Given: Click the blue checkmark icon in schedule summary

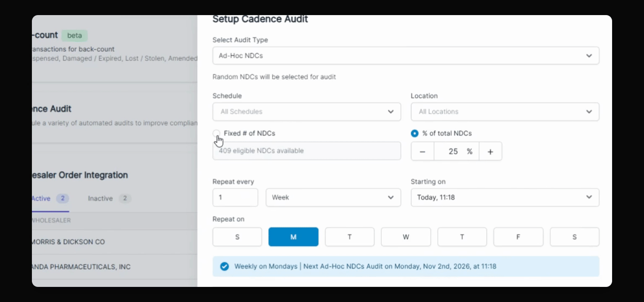Looking at the screenshot, I should tap(225, 266).
